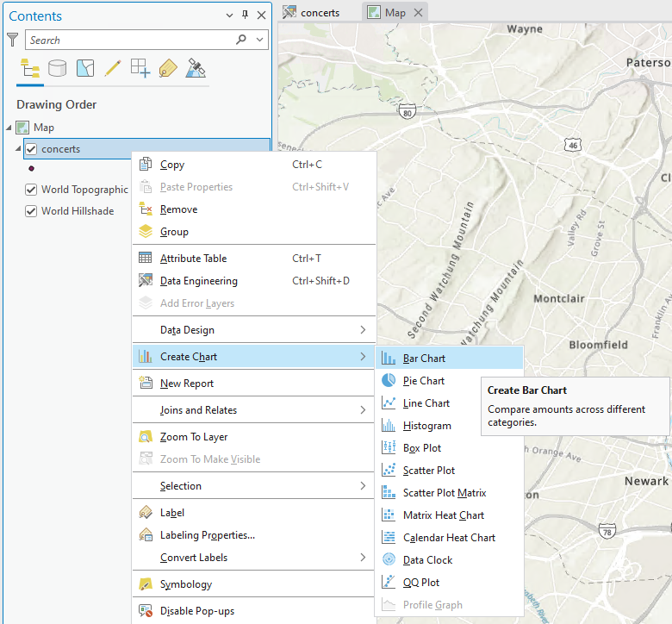Open List By Snapping view

[140, 69]
